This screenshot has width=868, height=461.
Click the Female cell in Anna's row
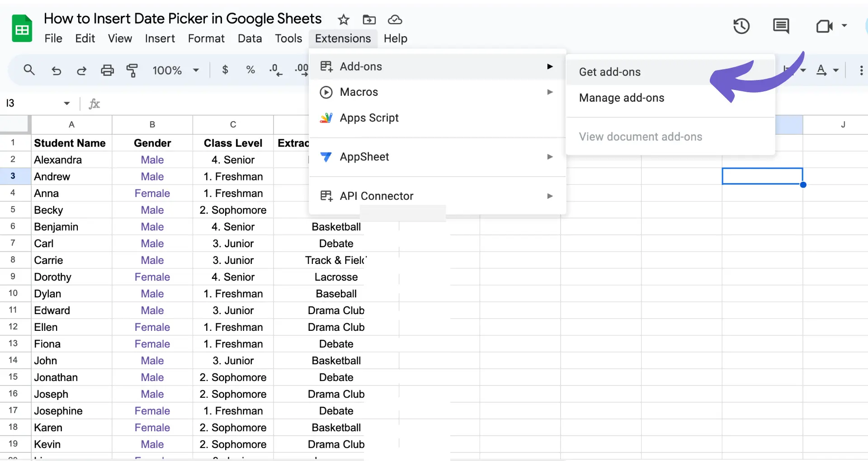pyautogui.click(x=152, y=193)
